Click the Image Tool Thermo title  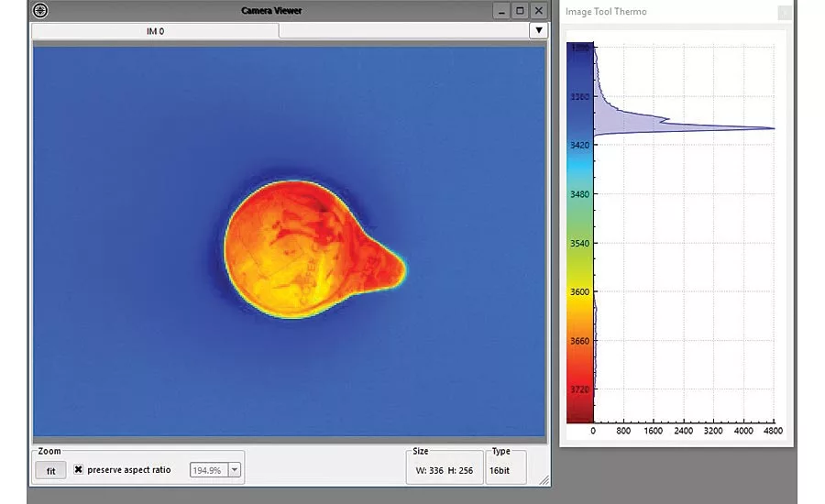click(x=606, y=12)
